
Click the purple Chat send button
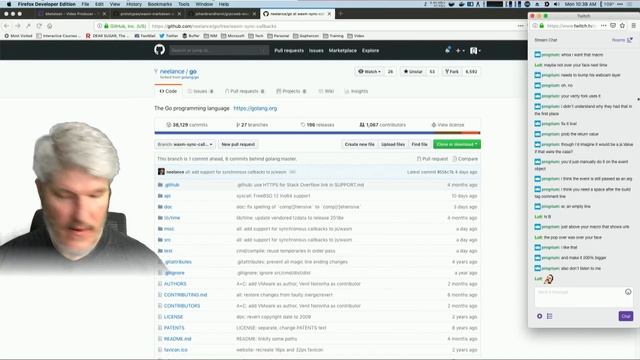point(626,316)
